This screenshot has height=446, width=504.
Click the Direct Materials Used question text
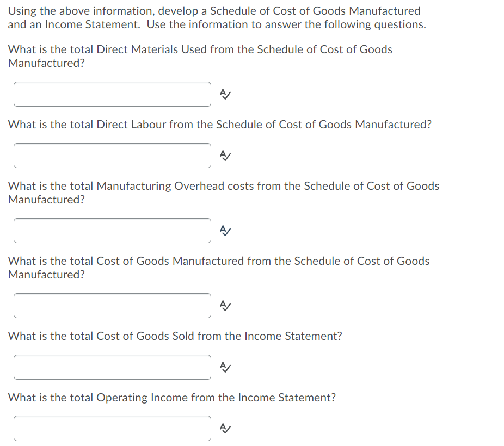(x=200, y=56)
